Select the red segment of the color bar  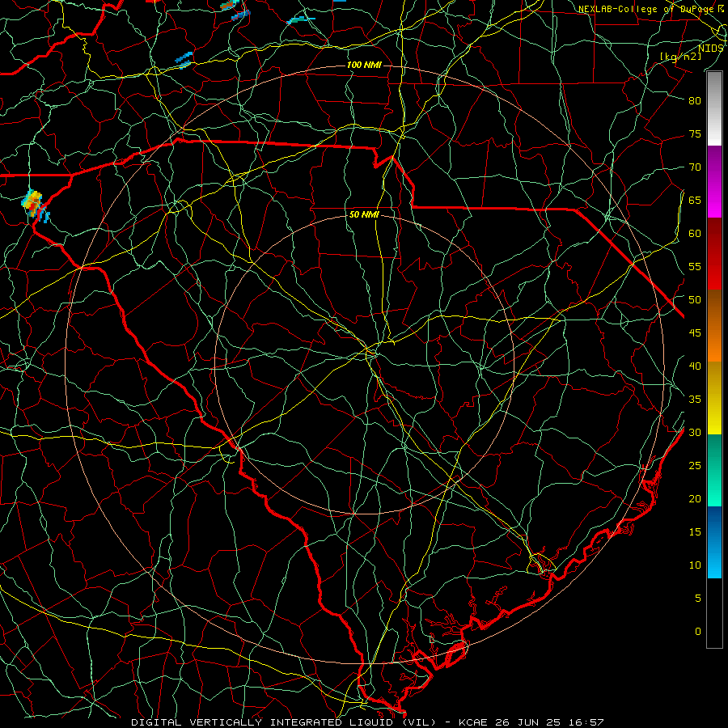(714, 254)
